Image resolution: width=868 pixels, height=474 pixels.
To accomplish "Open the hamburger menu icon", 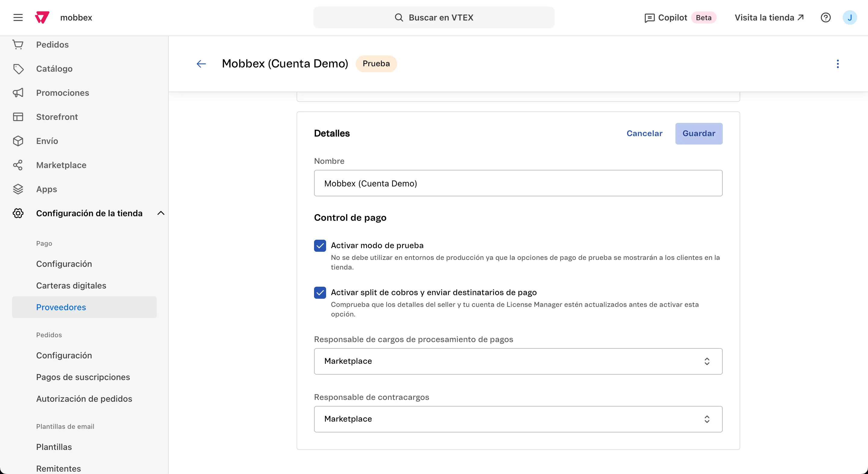I will [18, 17].
